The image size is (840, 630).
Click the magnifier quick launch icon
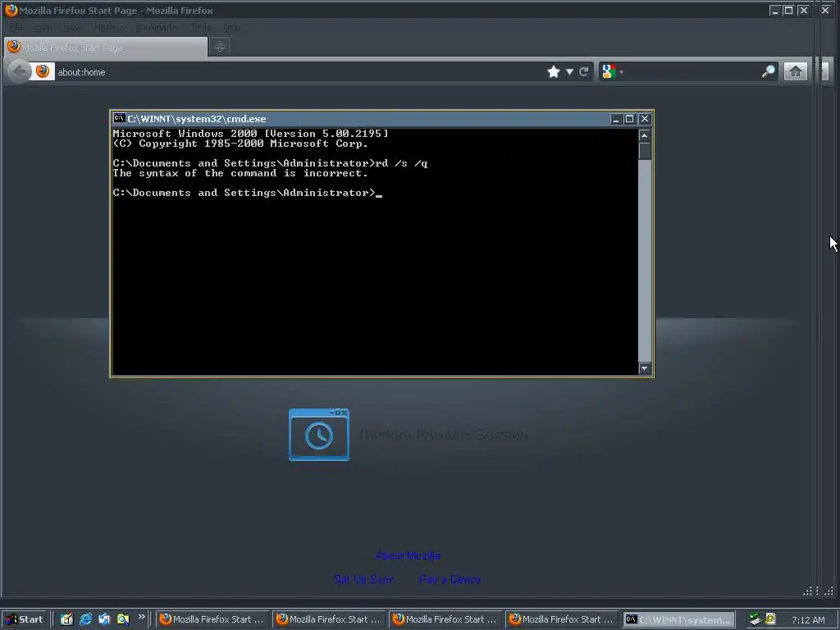coord(123,619)
